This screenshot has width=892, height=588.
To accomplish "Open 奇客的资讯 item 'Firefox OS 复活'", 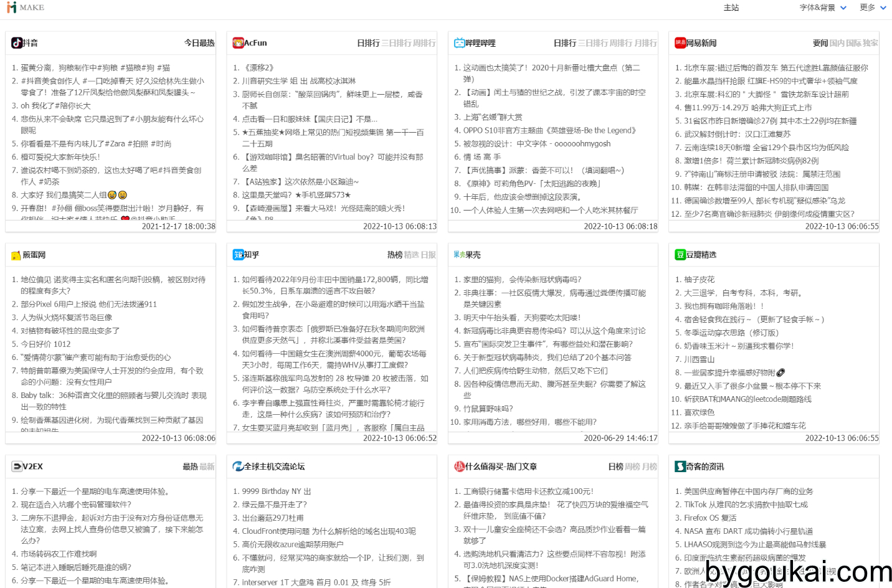I will click(710, 518).
